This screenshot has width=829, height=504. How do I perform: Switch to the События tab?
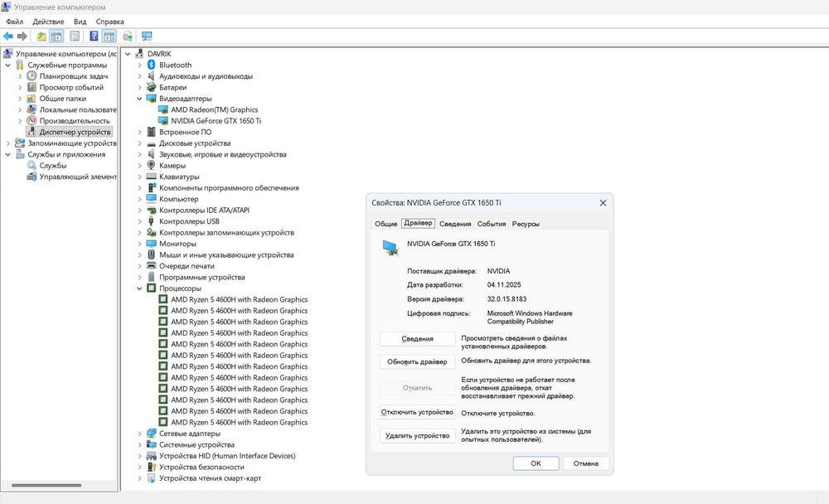pos(492,224)
